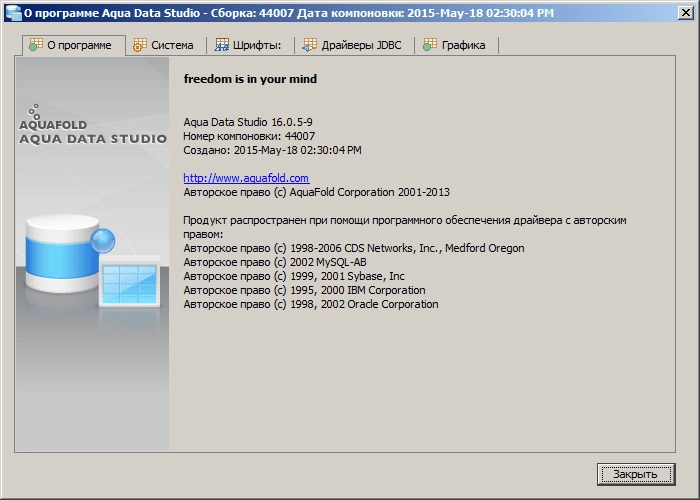Click the CDS Networks copyright line
This screenshot has height=500, width=700.
pyautogui.click(x=354, y=248)
